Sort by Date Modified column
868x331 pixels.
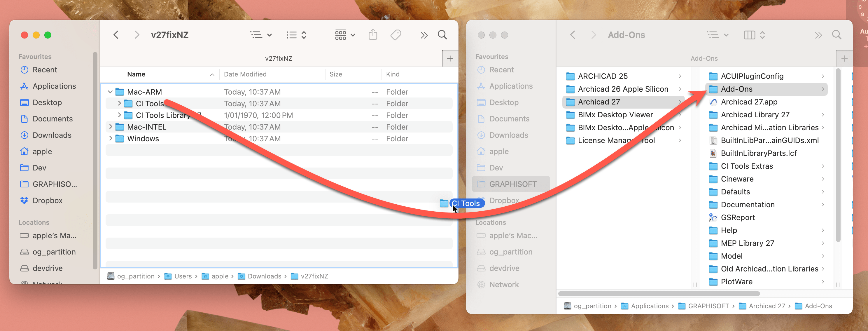point(245,74)
